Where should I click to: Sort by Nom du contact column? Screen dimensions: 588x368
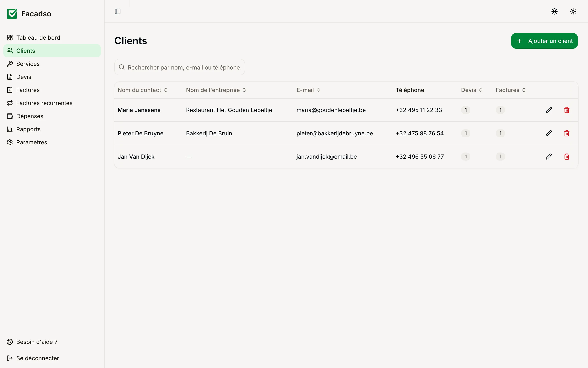[x=143, y=90]
